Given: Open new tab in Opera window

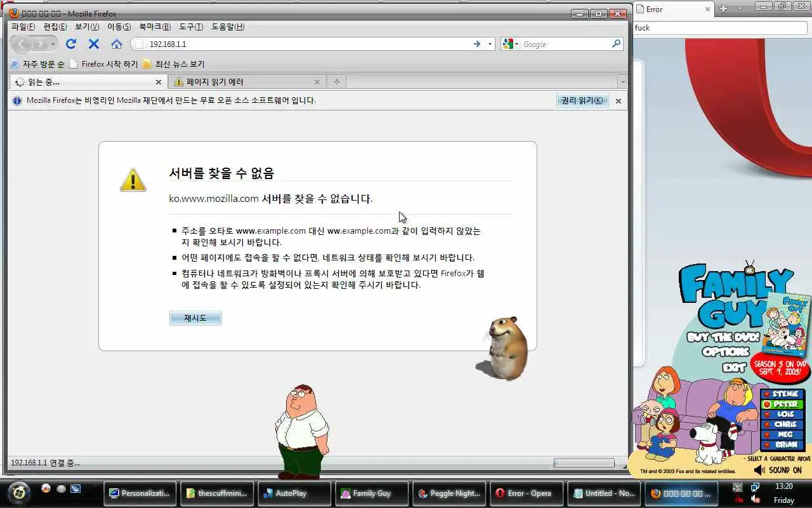Looking at the screenshot, I should (x=723, y=9).
